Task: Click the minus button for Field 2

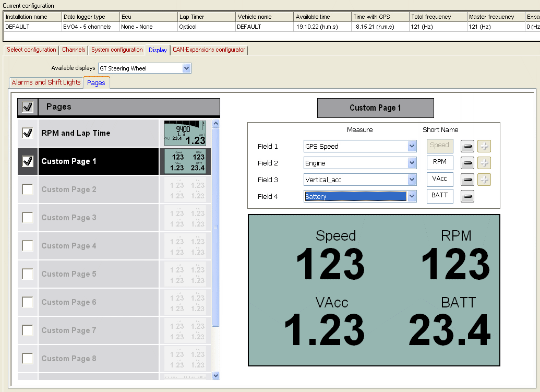Action: click(467, 162)
